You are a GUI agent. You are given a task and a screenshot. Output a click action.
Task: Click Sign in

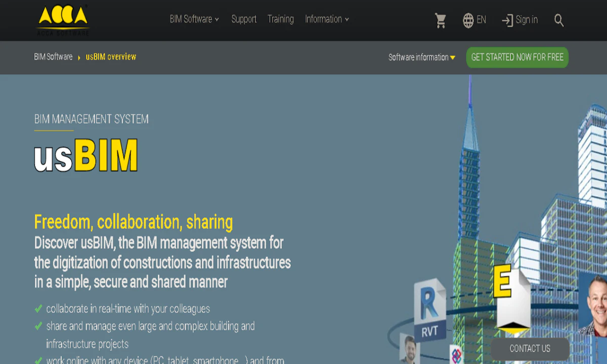click(x=526, y=20)
